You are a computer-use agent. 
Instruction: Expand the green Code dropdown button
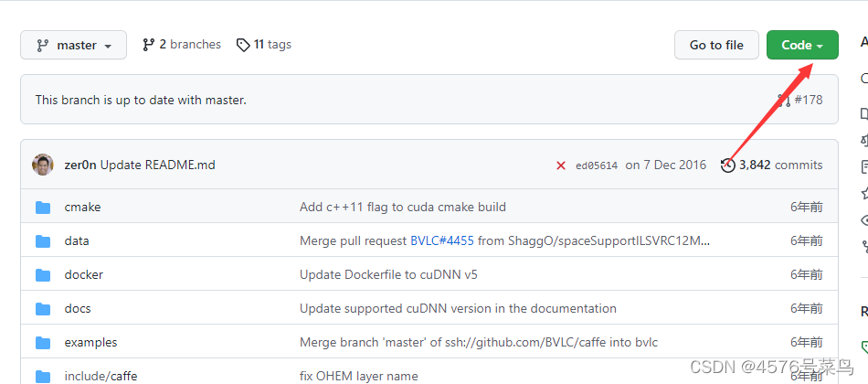(802, 45)
